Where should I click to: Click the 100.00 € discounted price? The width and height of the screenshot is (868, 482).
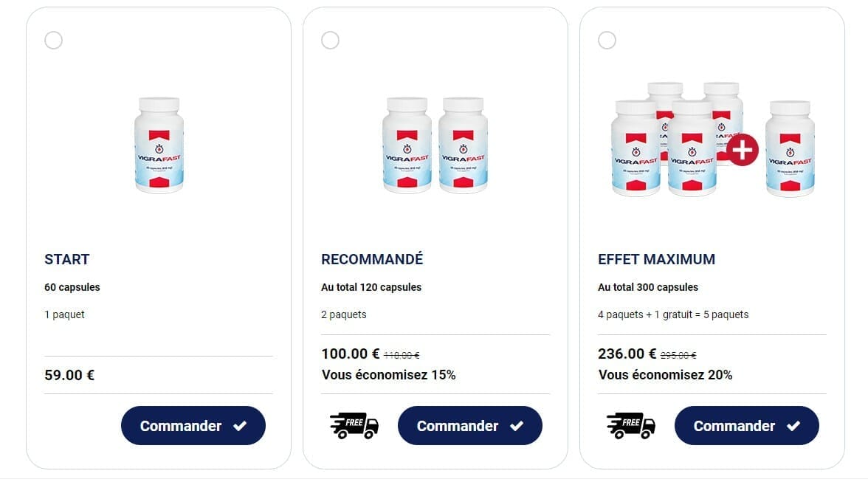[351, 354]
